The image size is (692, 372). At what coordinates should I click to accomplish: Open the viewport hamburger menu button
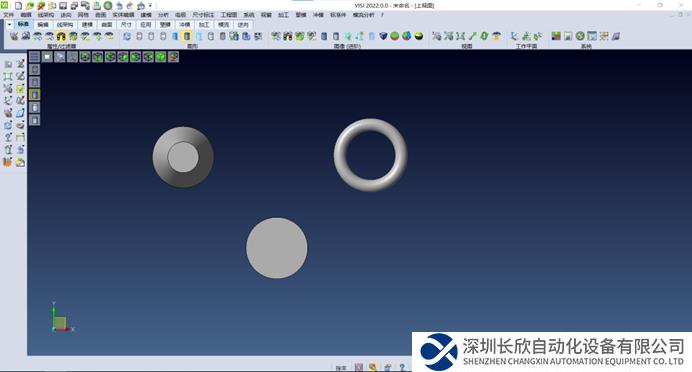34,56
